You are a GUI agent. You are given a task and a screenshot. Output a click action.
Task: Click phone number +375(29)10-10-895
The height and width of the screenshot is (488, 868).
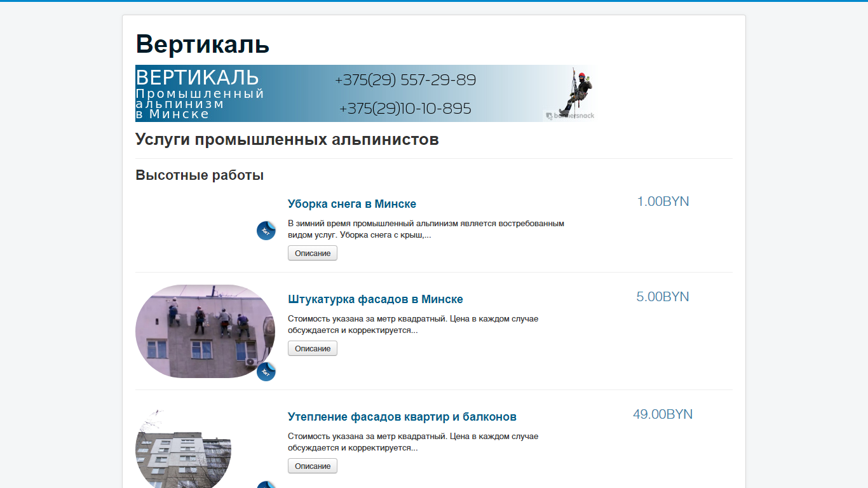(405, 109)
